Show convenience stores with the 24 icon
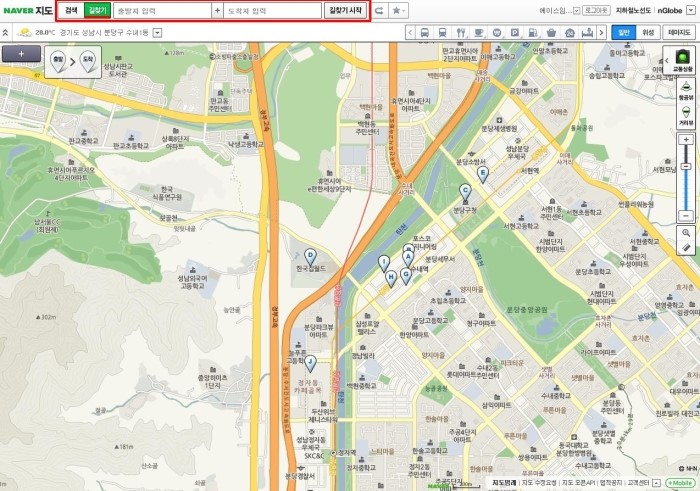The height and width of the screenshot is (491, 700). pyautogui.click(x=570, y=33)
